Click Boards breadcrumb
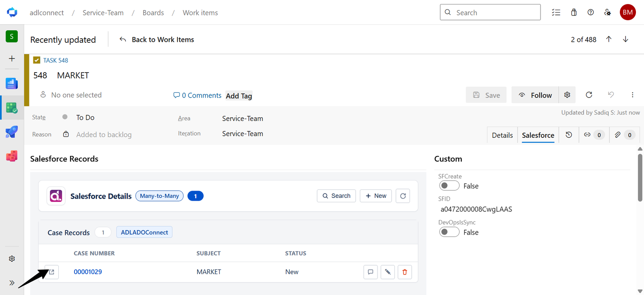Screen dimensions: 644x295 pos(153,12)
